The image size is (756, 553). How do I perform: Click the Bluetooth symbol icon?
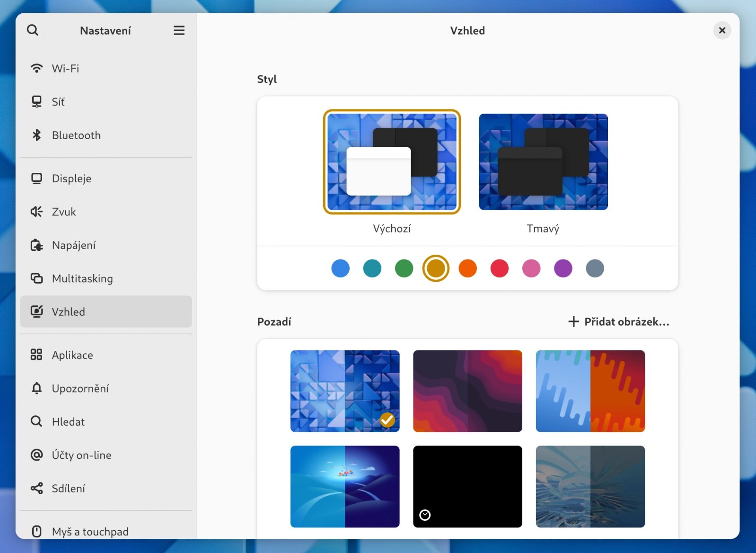click(36, 135)
